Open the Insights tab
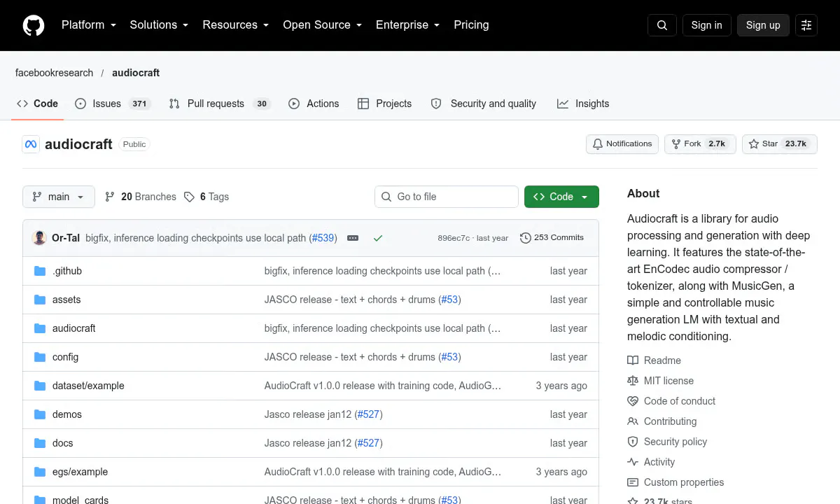Screen dimensions: 840x504 point(583,104)
